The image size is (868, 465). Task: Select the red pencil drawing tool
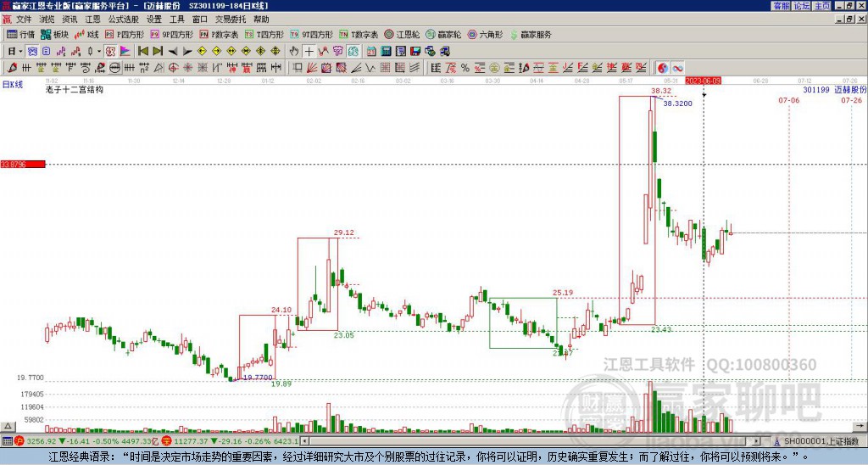click(12, 68)
